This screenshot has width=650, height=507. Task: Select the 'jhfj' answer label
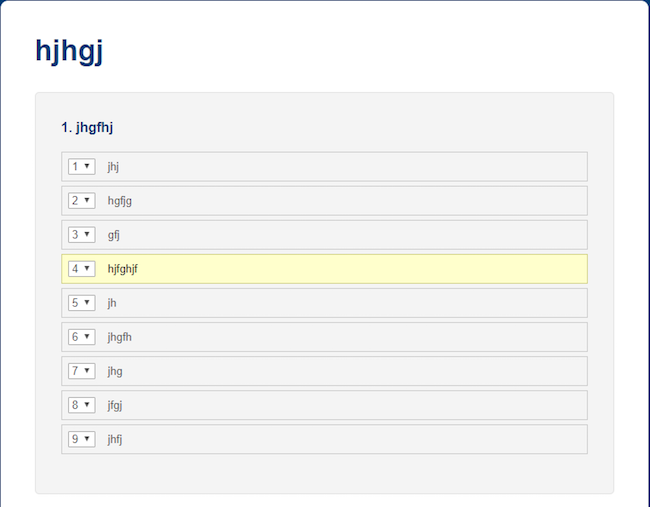point(115,439)
